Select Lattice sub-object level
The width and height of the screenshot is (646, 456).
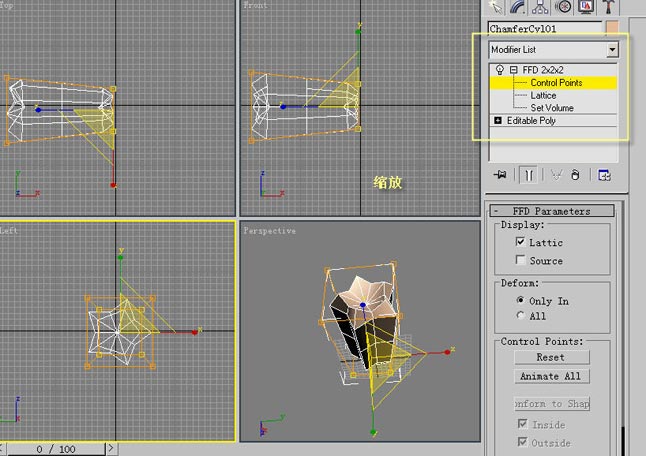[543, 96]
